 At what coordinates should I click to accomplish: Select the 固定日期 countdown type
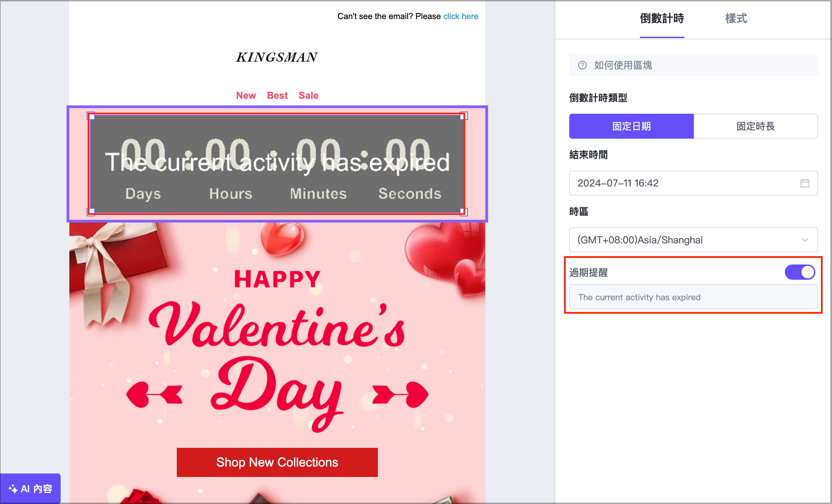pos(631,126)
